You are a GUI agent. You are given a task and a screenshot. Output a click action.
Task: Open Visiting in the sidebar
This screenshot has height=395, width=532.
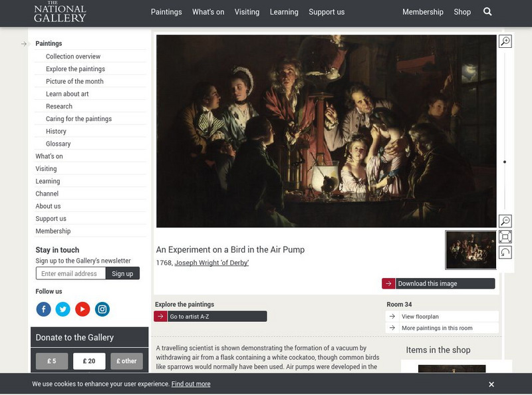pos(46,169)
